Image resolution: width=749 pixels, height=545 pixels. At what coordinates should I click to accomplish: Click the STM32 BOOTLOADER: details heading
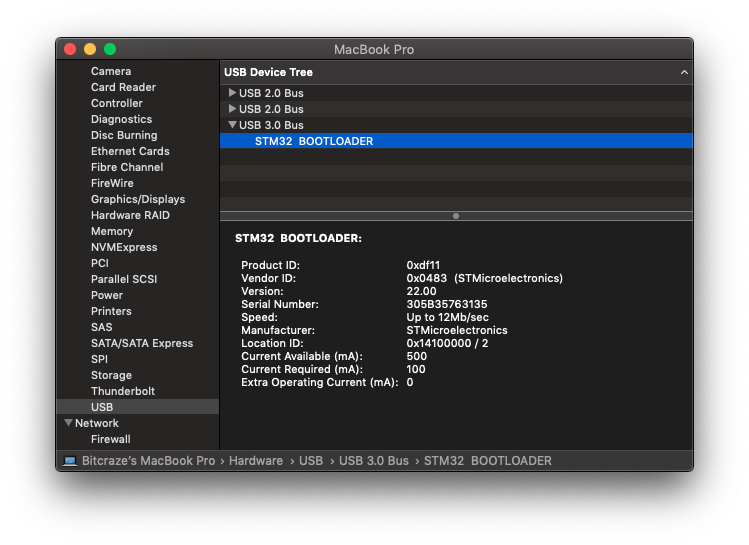[298, 238]
